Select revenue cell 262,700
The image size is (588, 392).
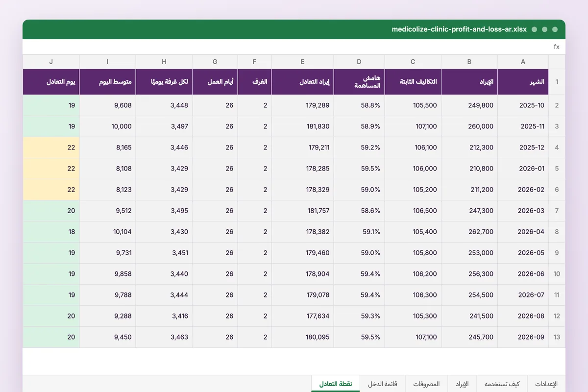pyautogui.click(x=469, y=232)
